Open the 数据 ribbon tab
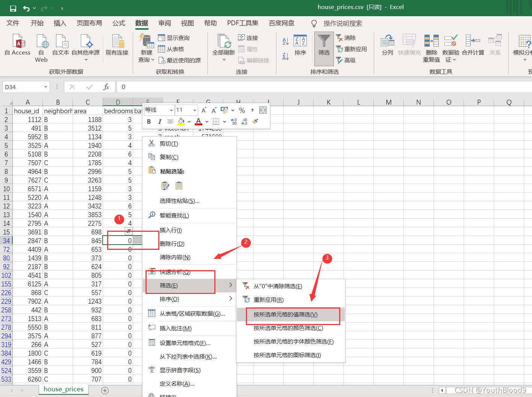This screenshot has width=532, height=397. (142, 23)
